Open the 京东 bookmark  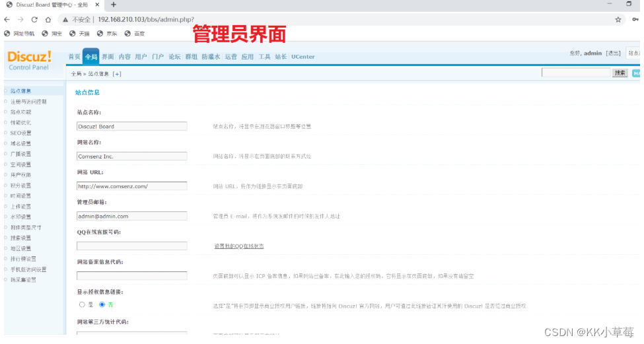tap(107, 34)
